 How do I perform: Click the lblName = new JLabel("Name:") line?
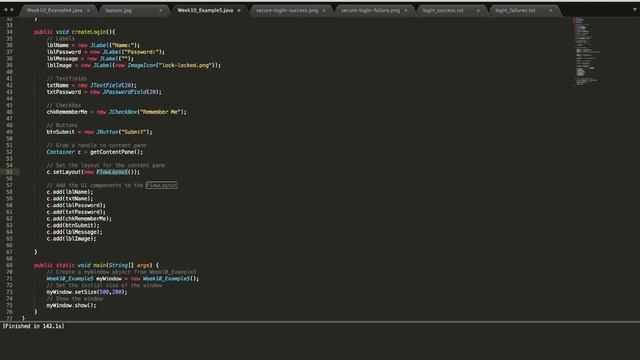pos(93,45)
